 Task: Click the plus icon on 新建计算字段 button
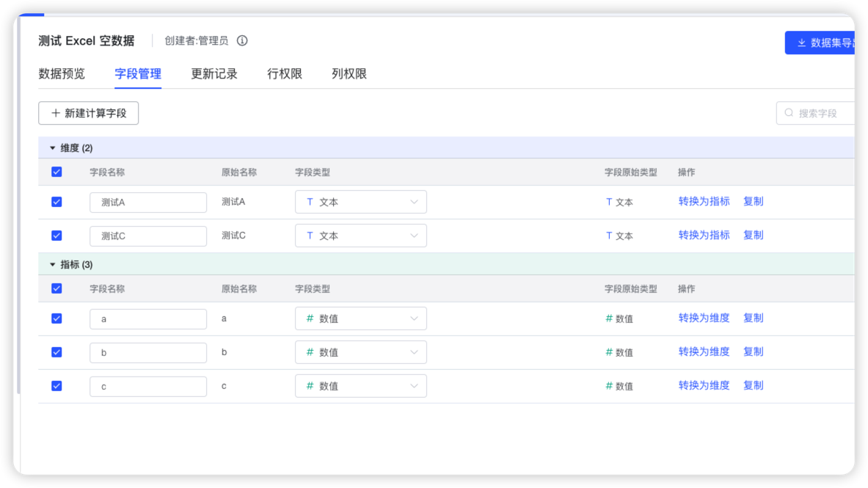[55, 113]
